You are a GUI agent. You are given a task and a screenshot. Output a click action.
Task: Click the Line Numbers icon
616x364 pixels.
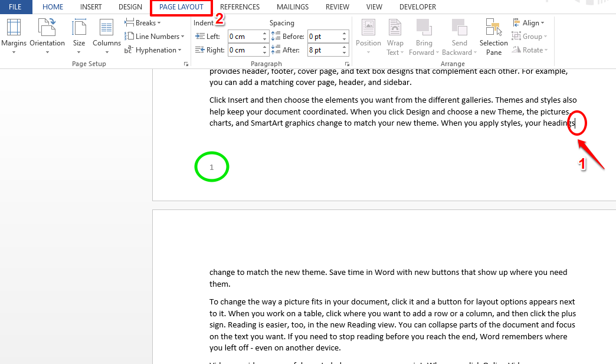pos(154,36)
